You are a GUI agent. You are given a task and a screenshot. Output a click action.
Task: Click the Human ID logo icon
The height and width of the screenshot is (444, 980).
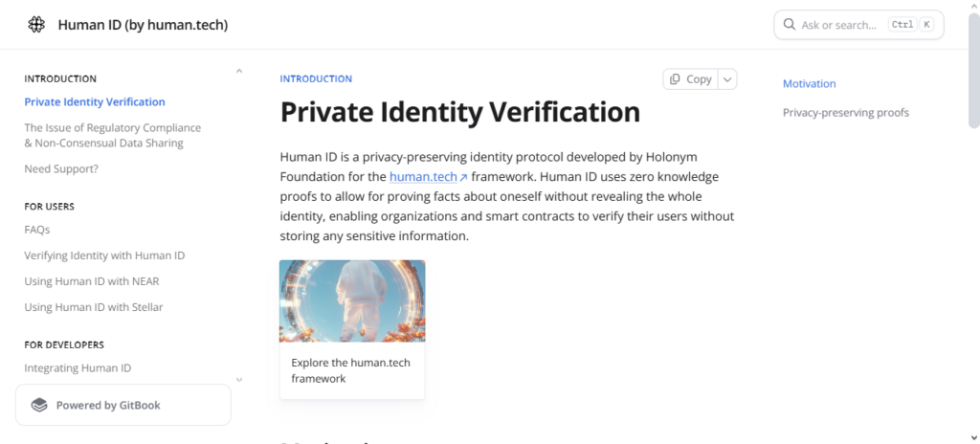[36, 25]
